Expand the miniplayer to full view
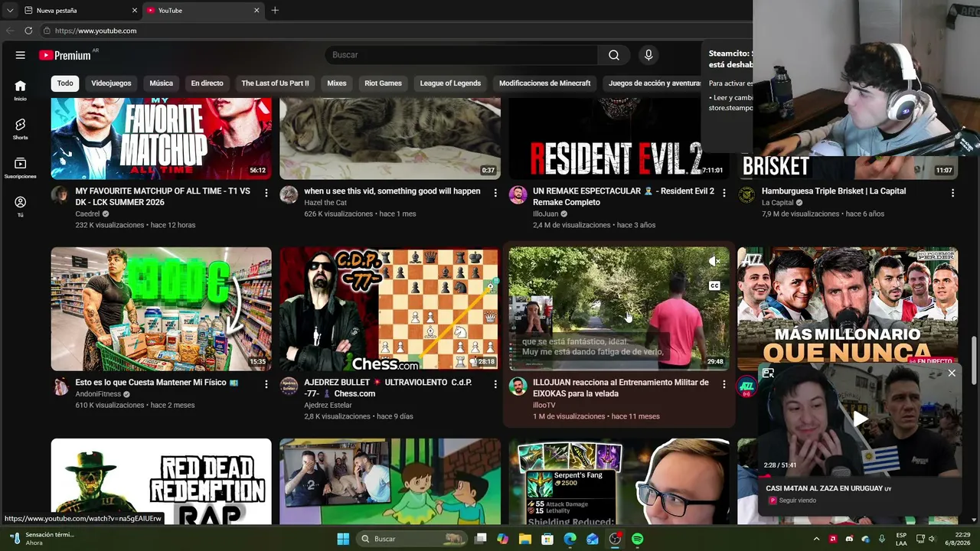This screenshot has height=551, width=980. [x=768, y=373]
